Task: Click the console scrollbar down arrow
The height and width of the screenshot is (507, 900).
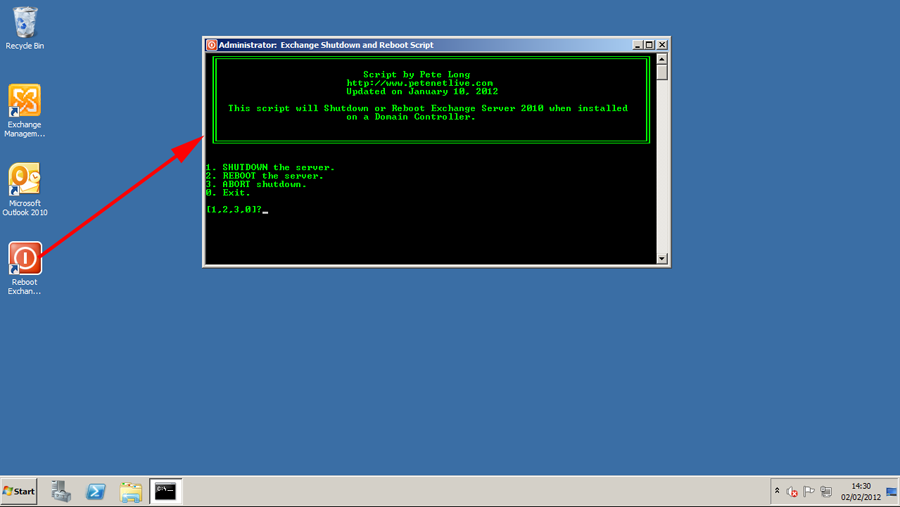Action: pos(662,258)
